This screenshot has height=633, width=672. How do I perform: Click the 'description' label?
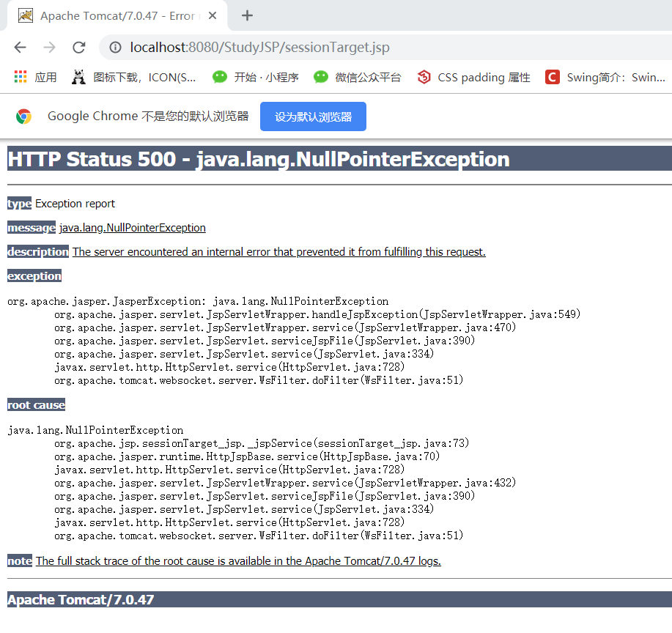point(37,251)
